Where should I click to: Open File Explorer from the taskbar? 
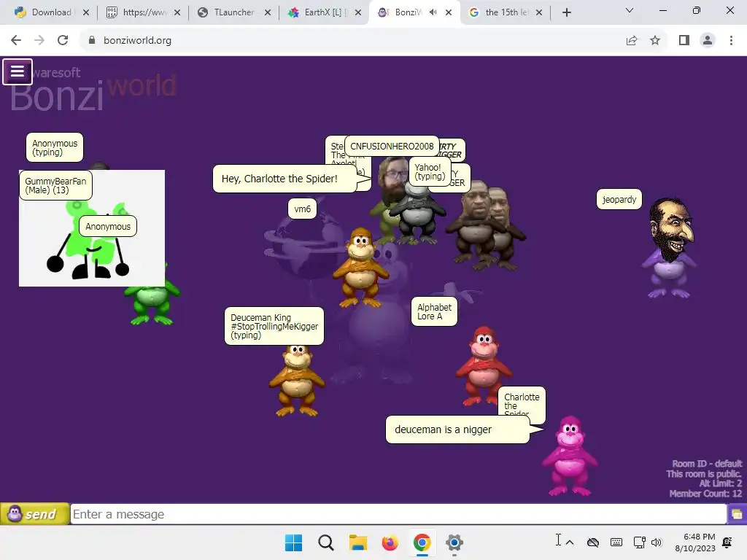click(x=357, y=542)
